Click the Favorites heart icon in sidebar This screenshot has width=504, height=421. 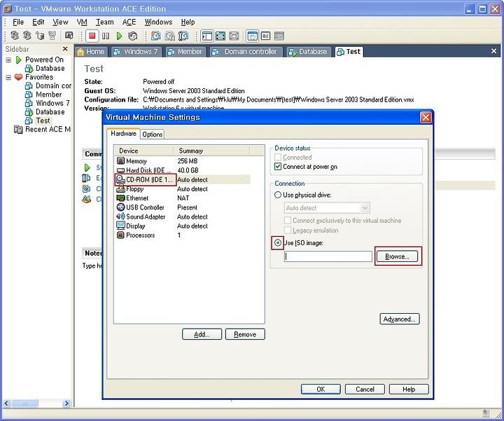tap(19, 77)
